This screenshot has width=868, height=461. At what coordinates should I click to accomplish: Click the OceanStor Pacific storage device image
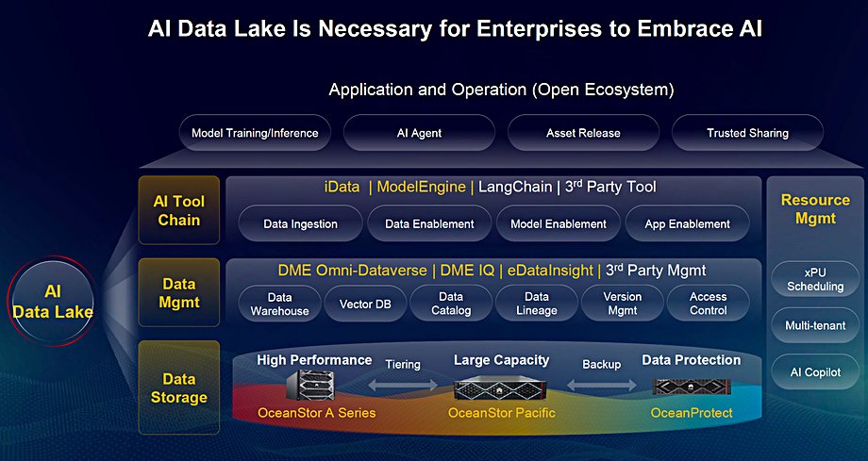point(500,387)
